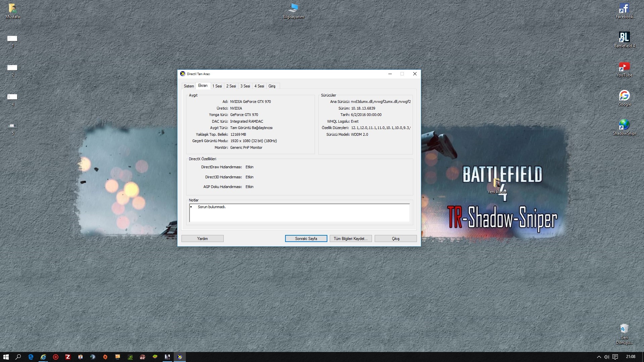
Task: Open the volume control in tray
Action: click(x=606, y=357)
